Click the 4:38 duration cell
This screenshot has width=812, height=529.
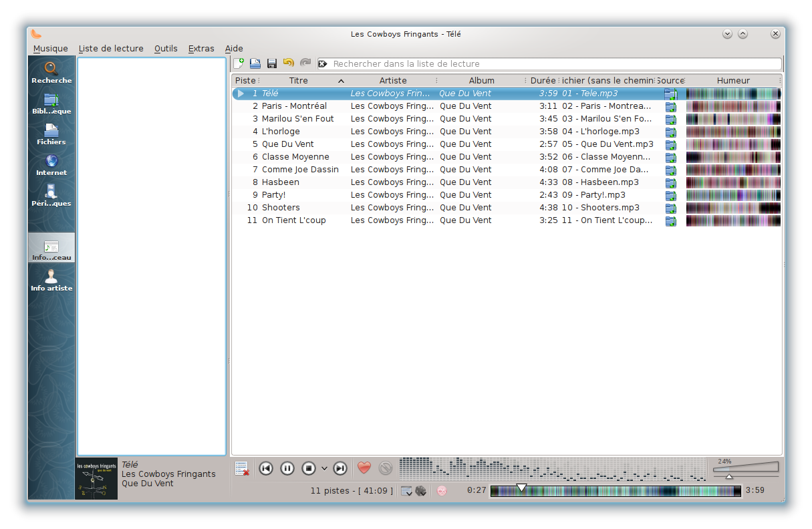coord(548,208)
